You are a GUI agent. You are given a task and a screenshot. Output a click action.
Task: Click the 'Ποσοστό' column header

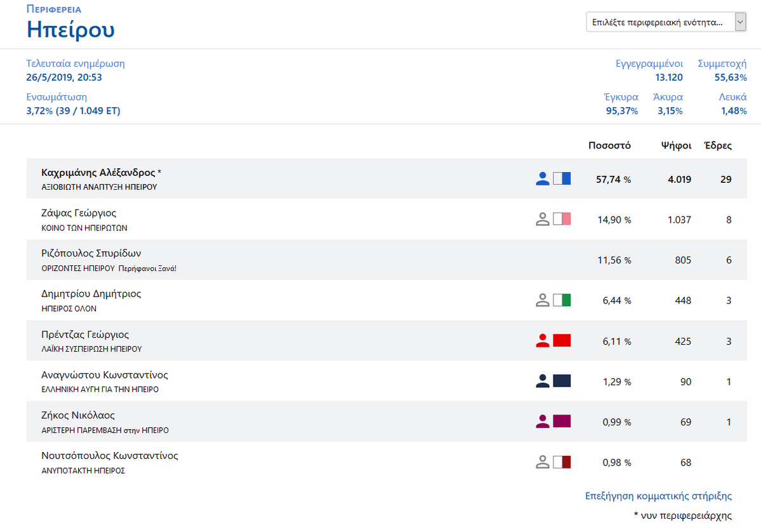(x=609, y=145)
